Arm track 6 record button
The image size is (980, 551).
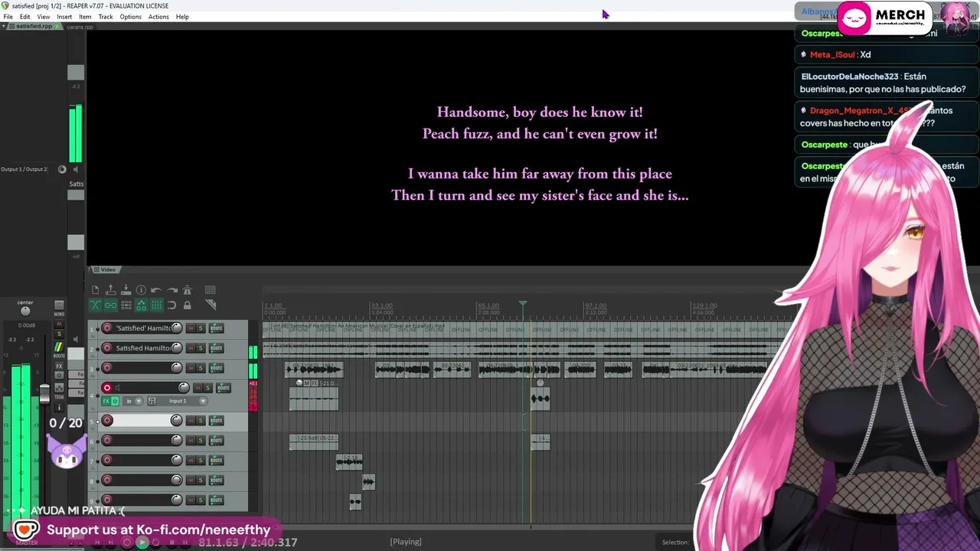107,440
